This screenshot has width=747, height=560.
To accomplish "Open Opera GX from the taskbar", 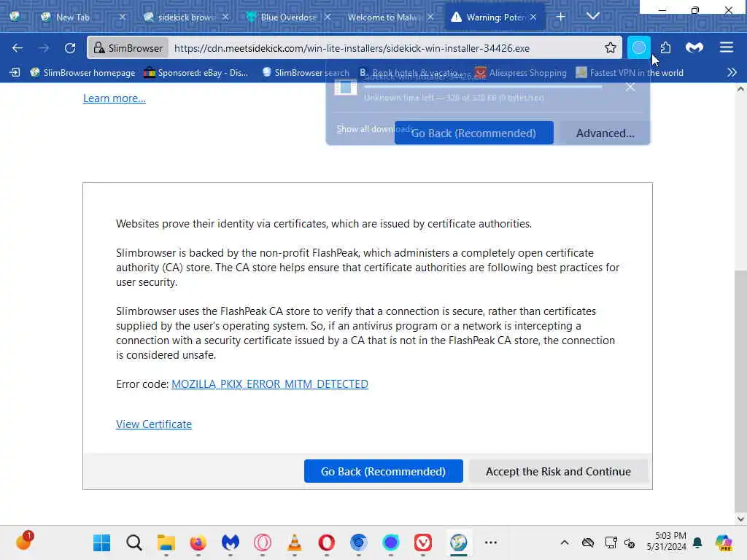I will pyautogui.click(x=263, y=542).
